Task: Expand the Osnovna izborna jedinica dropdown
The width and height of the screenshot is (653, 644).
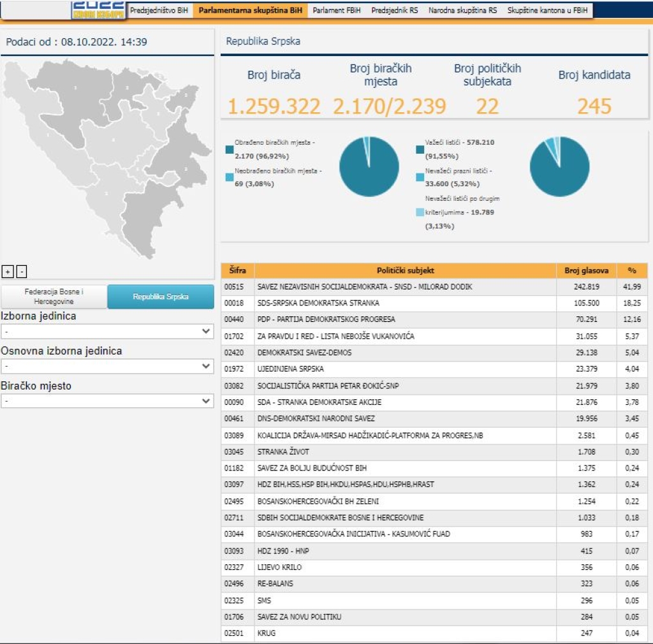Action: pyautogui.click(x=107, y=367)
